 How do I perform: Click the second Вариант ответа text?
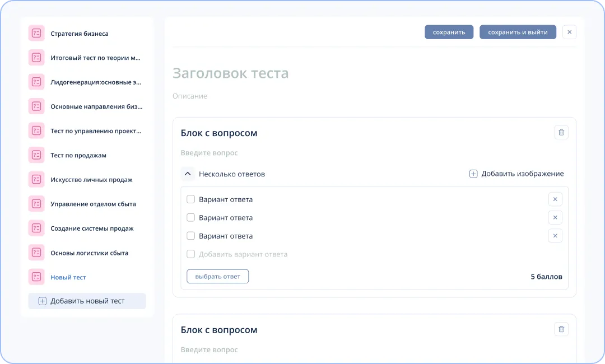(x=226, y=218)
